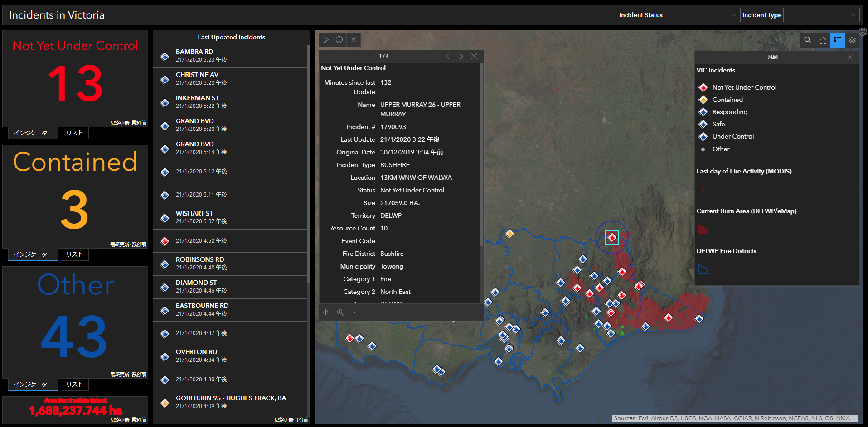The width and height of the screenshot is (868, 427).
Task: Click the Current Burn Area red swatch
Action: [x=703, y=230]
